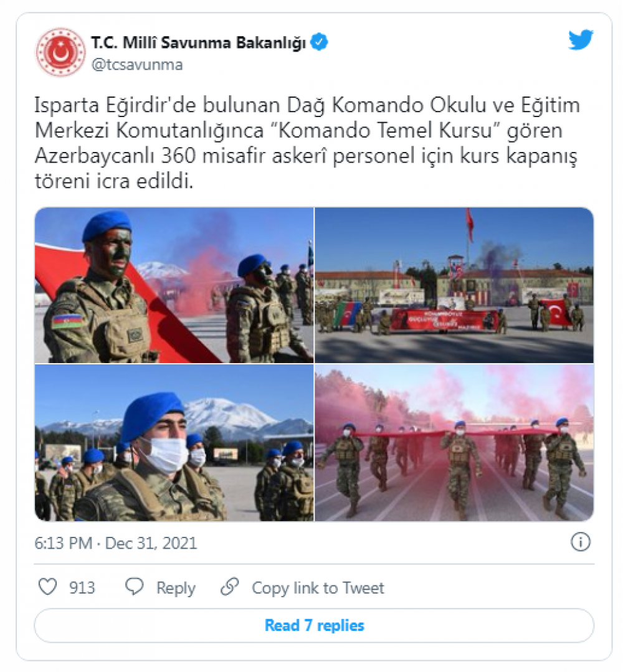
Task: Open the ministry's profile avatar emblem
Action: tap(60, 52)
